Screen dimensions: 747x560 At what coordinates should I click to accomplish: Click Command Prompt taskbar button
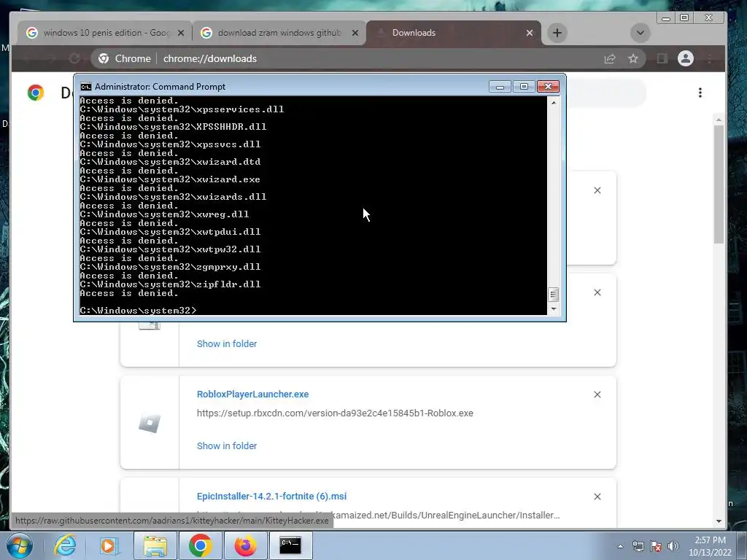click(x=290, y=545)
